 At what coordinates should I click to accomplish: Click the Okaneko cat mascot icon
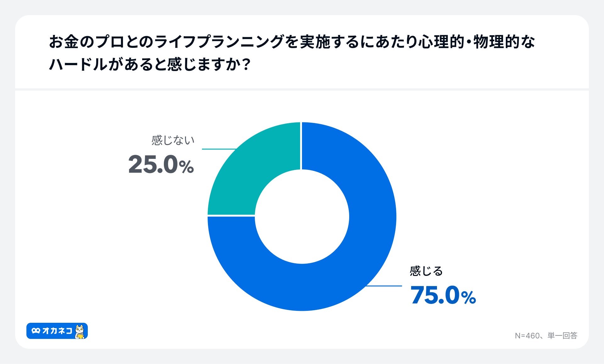coord(80,331)
